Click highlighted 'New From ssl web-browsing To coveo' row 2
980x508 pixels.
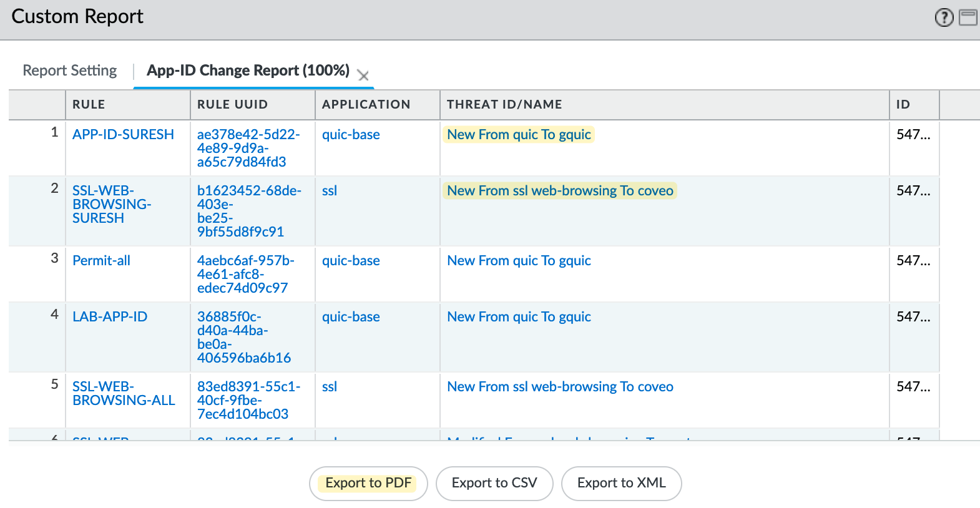click(560, 191)
